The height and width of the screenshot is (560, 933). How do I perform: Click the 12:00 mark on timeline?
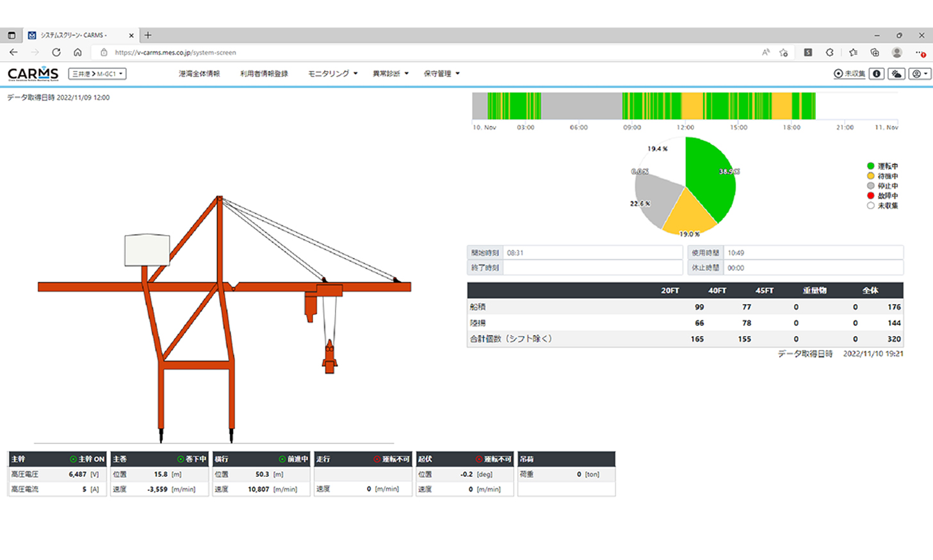[685, 127]
